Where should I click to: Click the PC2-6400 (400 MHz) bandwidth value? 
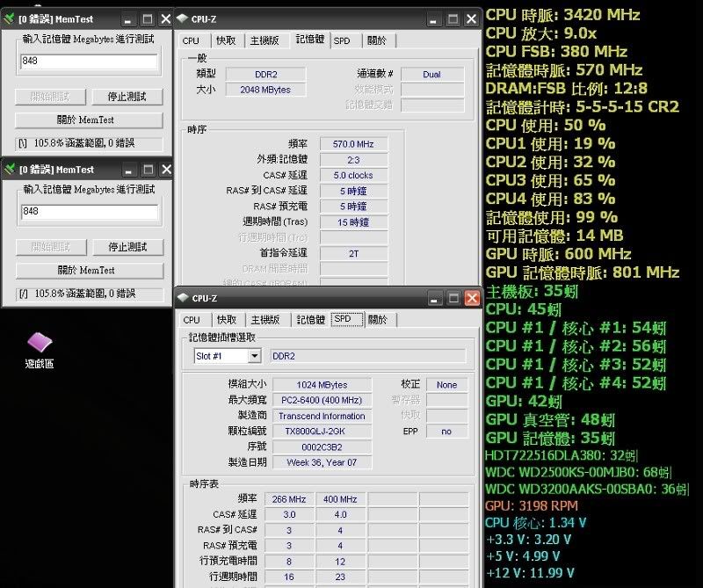click(322, 400)
